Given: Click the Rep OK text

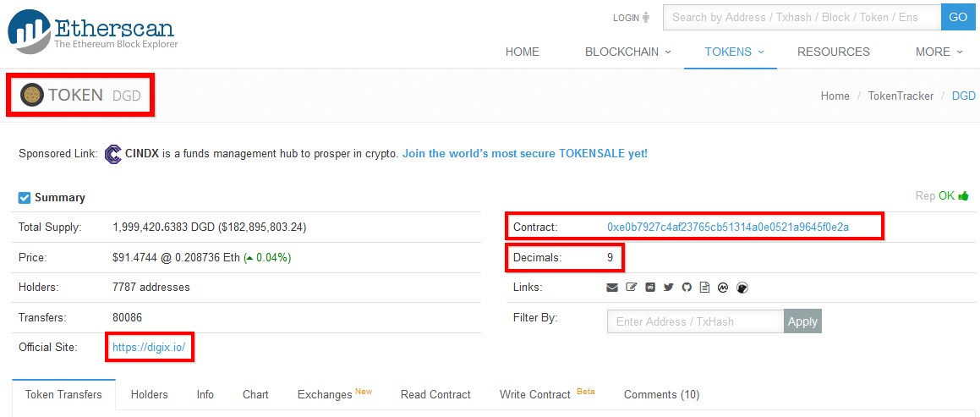Looking at the screenshot, I should (935, 195).
